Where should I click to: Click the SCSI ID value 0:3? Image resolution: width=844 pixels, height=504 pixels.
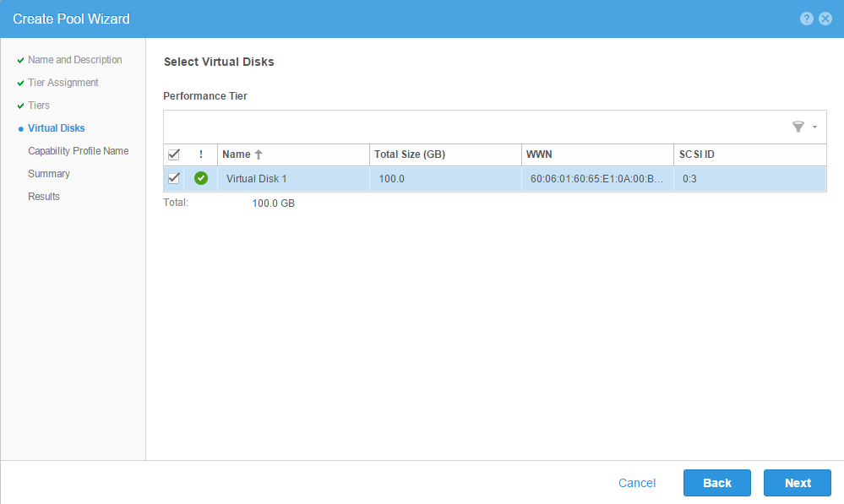click(x=689, y=179)
